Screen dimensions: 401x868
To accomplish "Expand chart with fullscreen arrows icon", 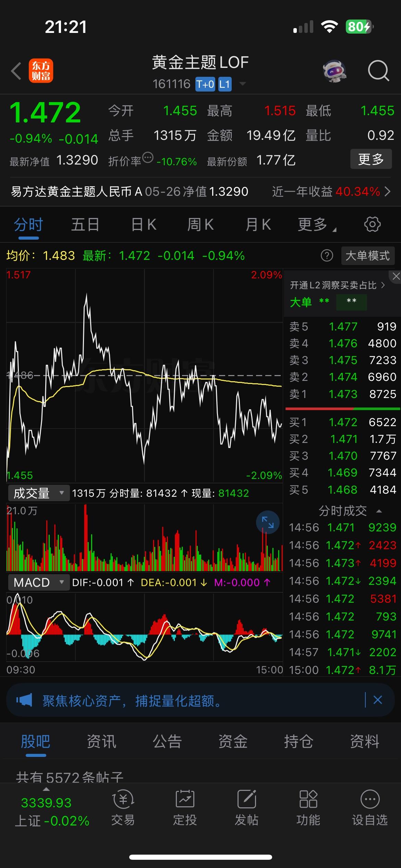I will coord(268,522).
